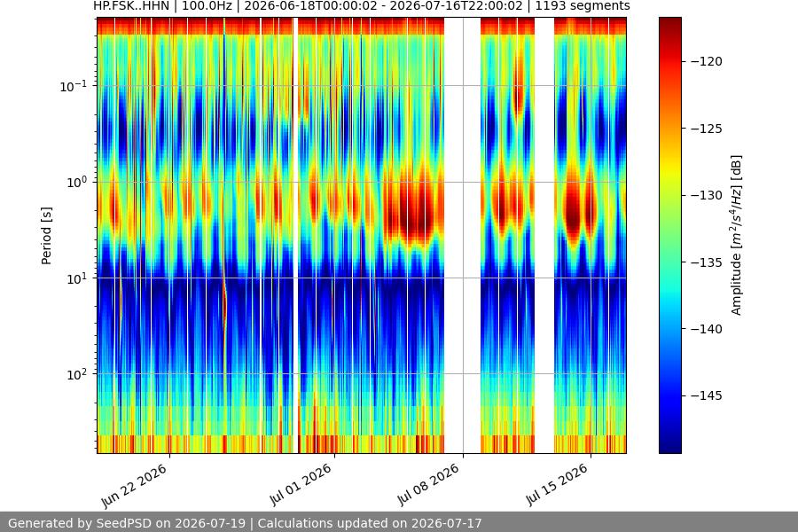Click the 'Jul 15 2026' x-axis label
The image size is (798, 532).
click(x=557, y=484)
